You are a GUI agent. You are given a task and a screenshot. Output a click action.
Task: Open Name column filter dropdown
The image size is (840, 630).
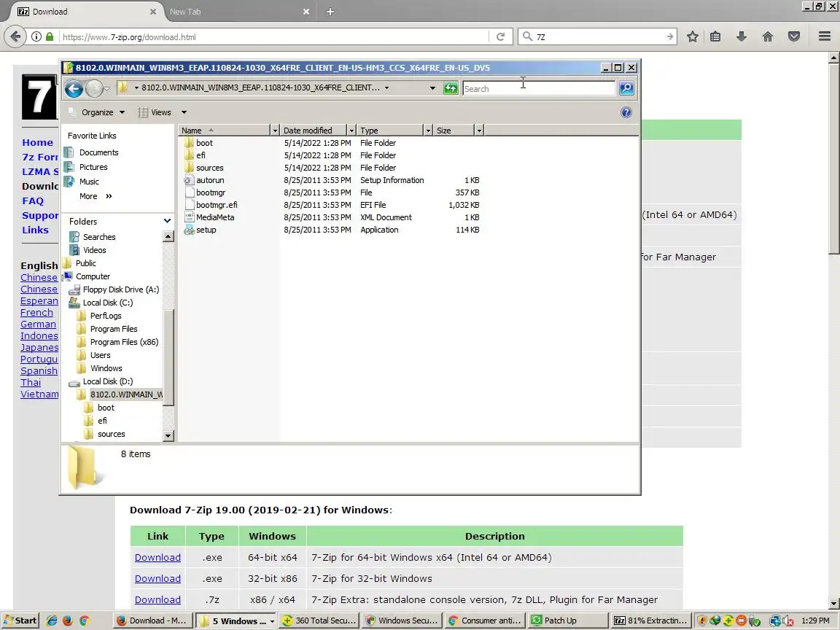coord(275,131)
